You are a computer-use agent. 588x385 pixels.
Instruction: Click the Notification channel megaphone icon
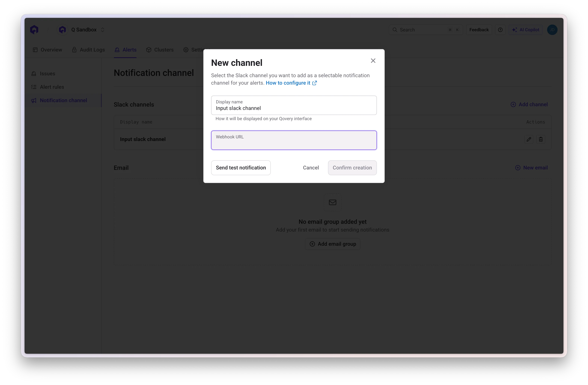point(34,100)
